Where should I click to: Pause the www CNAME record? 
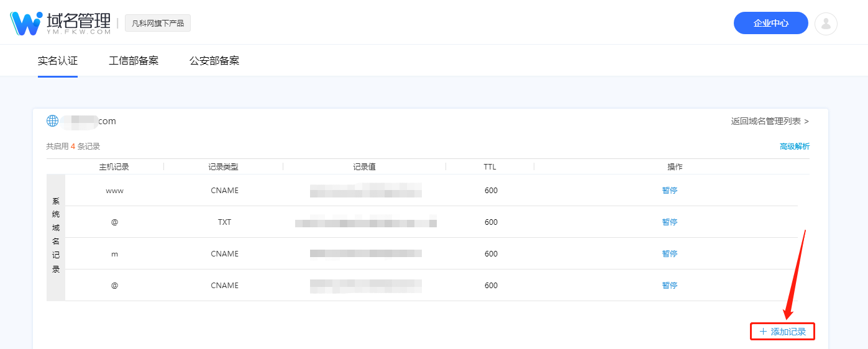pyautogui.click(x=669, y=191)
